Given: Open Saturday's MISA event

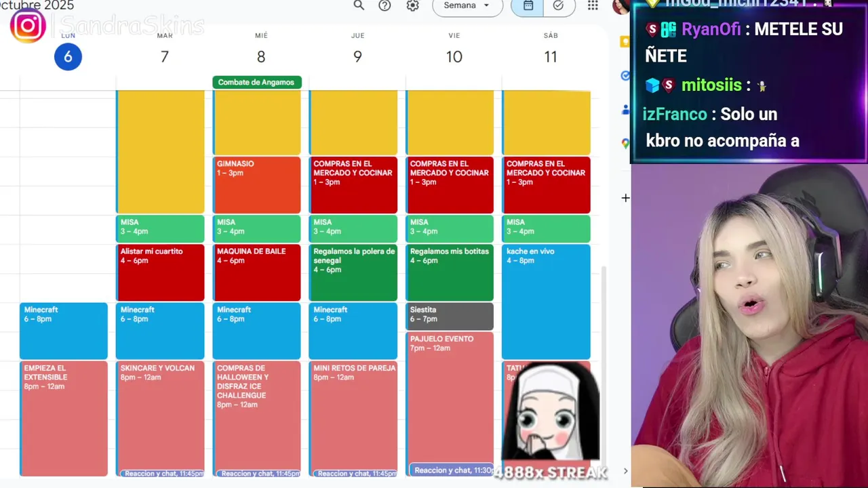Looking at the screenshot, I should (547, 229).
